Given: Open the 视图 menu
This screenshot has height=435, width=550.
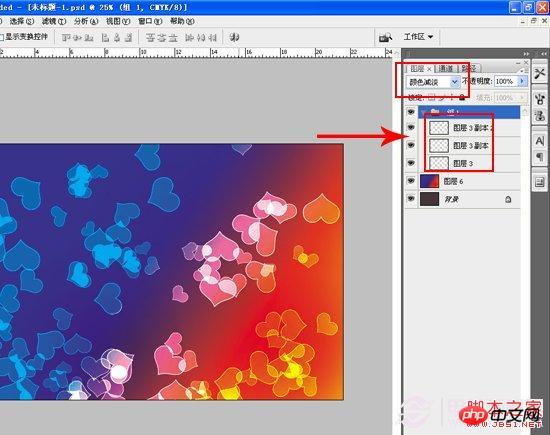Looking at the screenshot, I should coord(118,21).
